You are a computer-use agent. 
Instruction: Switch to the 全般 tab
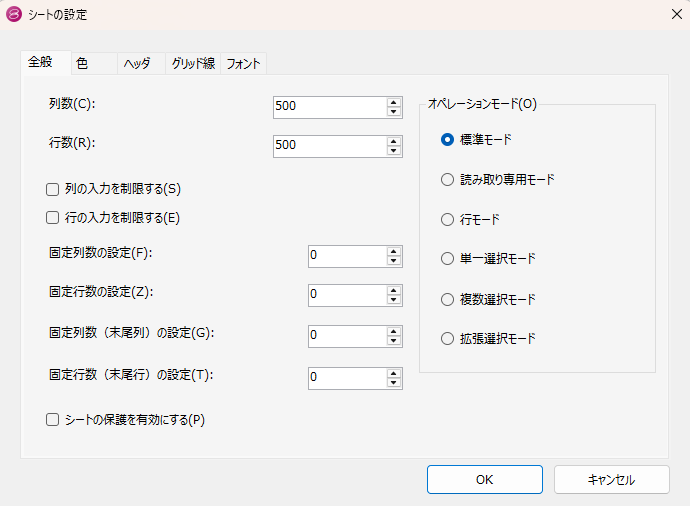coord(46,62)
